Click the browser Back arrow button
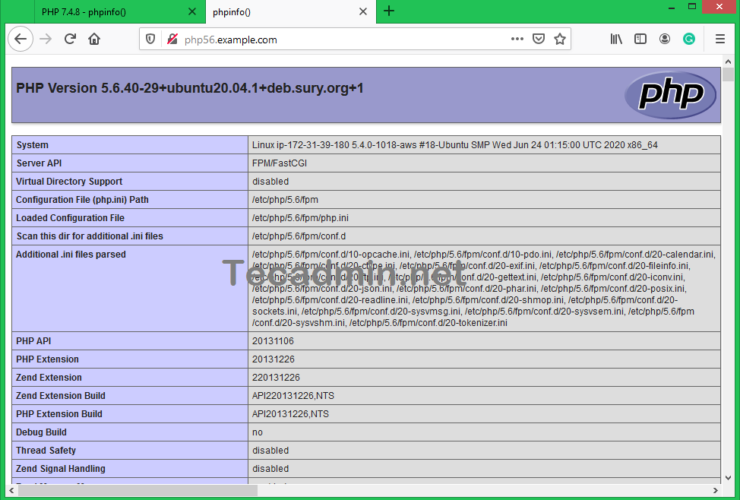Viewport: 740px width, 500px height. pyautogui.click(x=20, y=39)
